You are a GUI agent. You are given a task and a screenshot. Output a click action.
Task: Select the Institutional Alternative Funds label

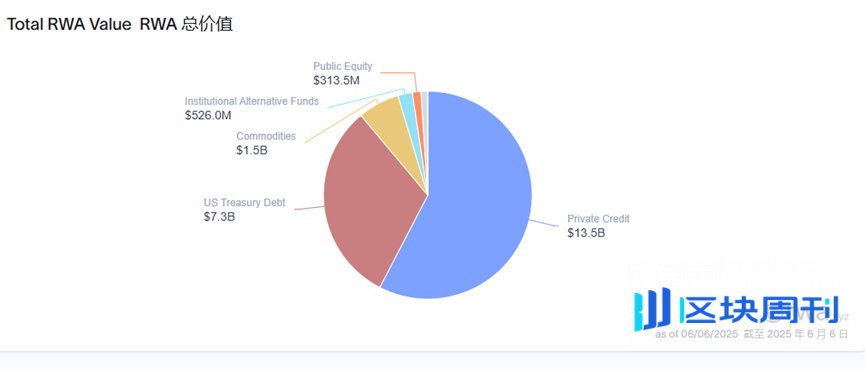252,101
